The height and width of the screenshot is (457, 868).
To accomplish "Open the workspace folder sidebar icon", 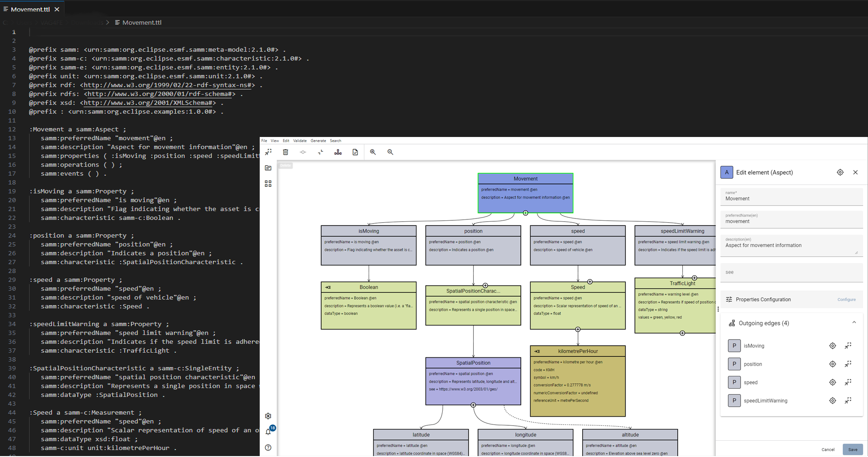I will click(268, 168).
